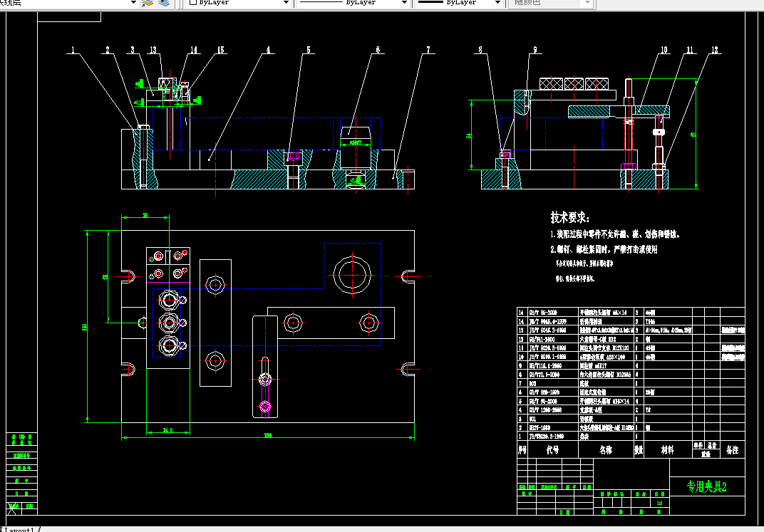Click the green title 专用夹具2
Screen dimensions: 764x532
coord(706,486)
